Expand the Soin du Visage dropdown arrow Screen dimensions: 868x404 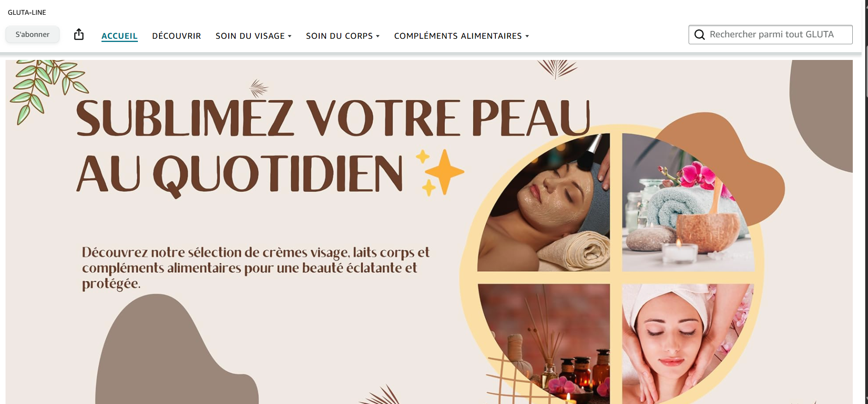pos(290,36)
